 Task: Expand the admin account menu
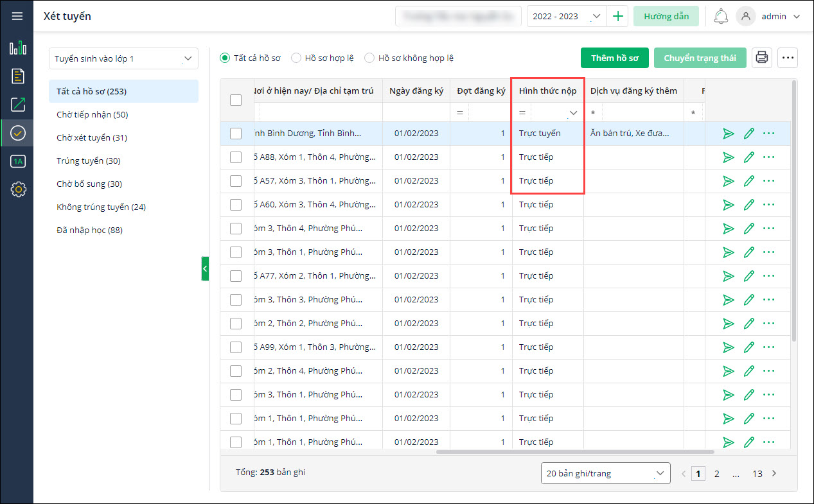[x=797, y=17]
